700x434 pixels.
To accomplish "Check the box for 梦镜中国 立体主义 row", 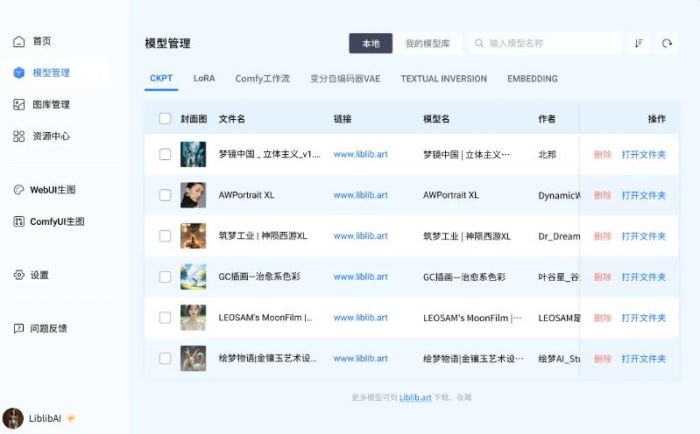I will pos(165,154).
